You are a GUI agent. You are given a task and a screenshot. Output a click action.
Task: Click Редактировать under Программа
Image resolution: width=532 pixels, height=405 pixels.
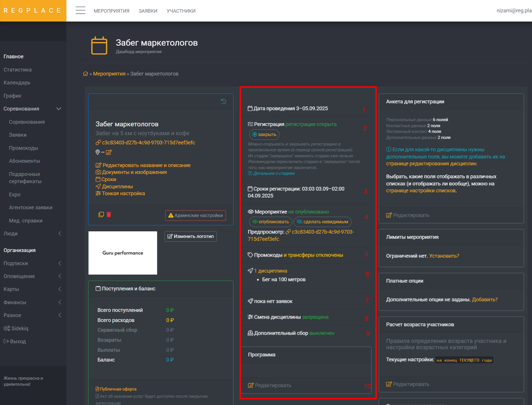(270, 385)
